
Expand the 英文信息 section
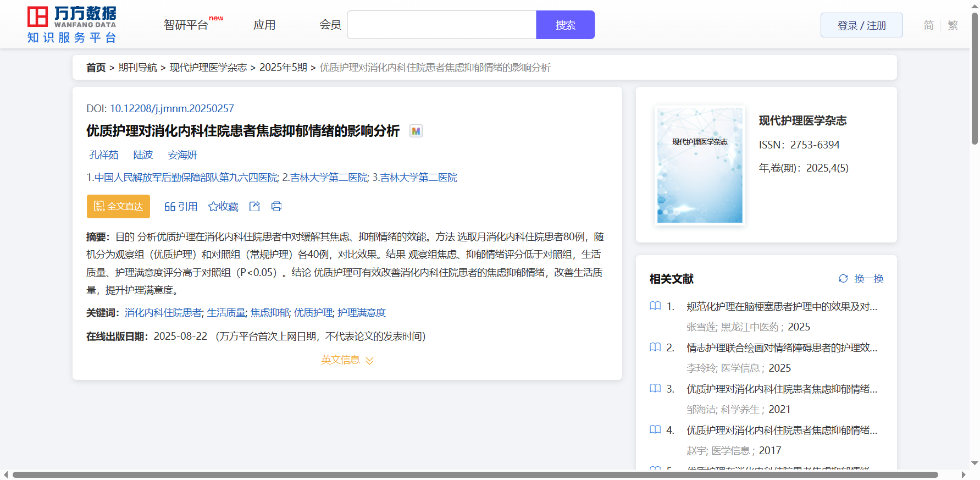pyautogui.click(x=347, y=360)
